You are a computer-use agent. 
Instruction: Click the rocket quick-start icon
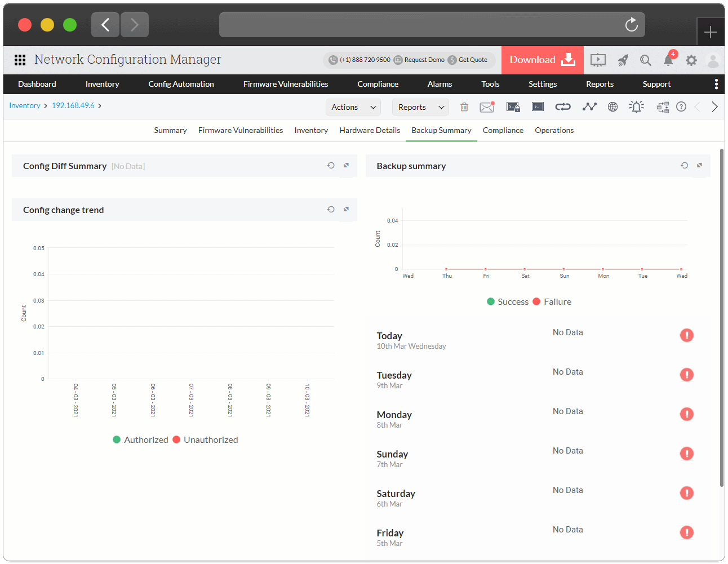click(x=623, y=60)
